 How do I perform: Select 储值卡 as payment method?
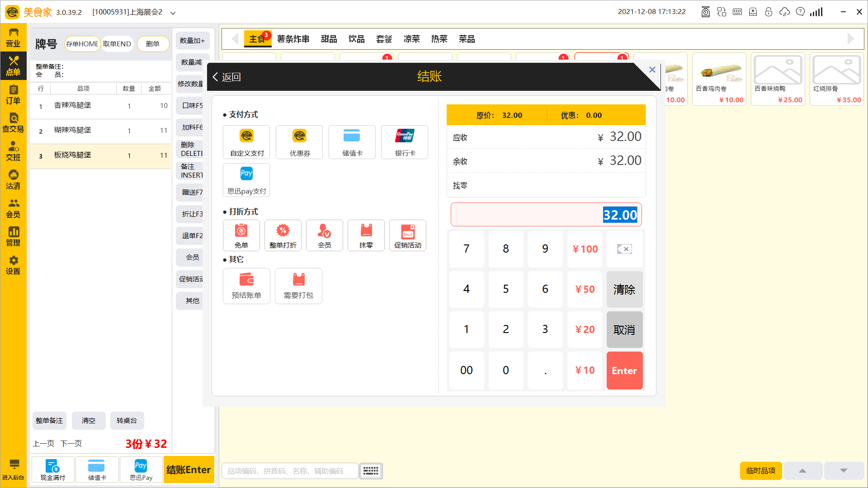(x=352, y=142)
